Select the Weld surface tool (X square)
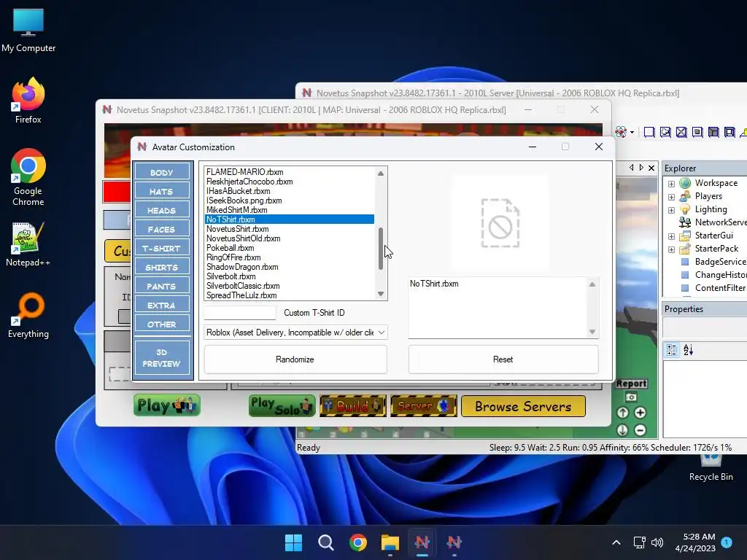Viewport: 747px width, 560px height. [x=681, y=132]
